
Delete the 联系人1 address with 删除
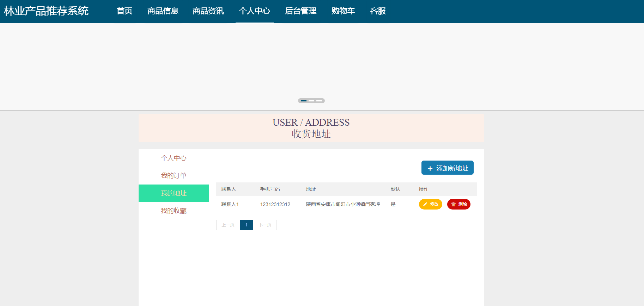[459, 204]
